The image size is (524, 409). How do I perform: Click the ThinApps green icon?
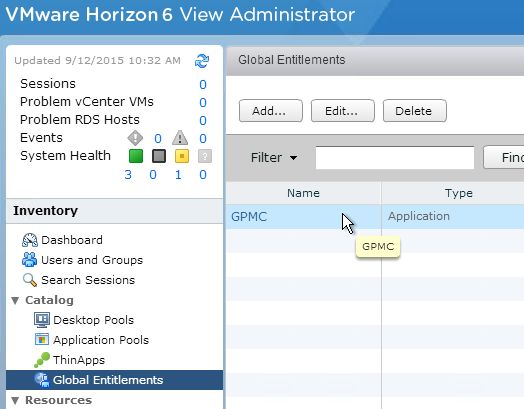[x=42, y=360]
